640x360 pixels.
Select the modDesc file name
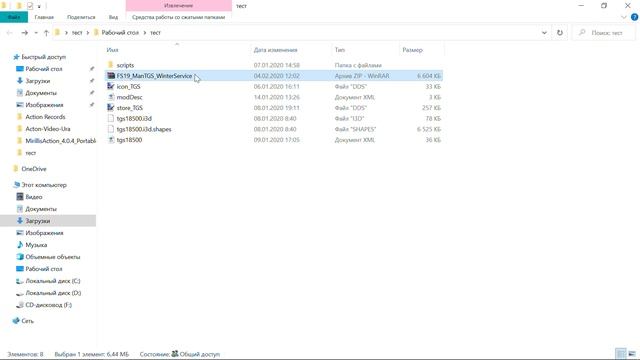[x=129, y=97]
